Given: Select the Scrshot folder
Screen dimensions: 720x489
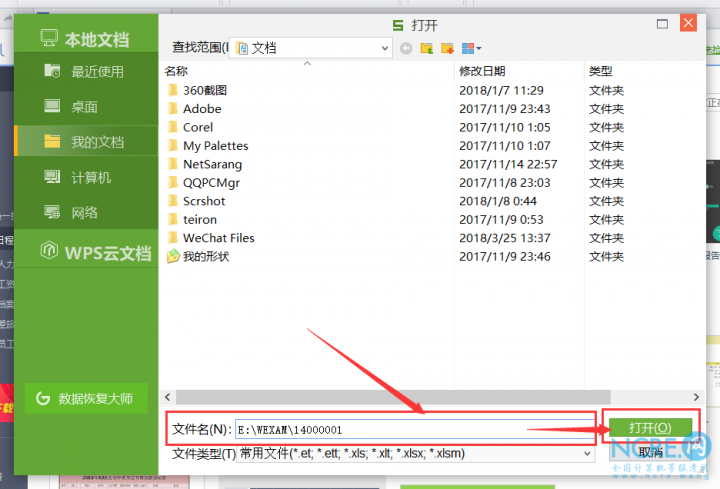Looking at the screenshot, I should click(204, 201).
